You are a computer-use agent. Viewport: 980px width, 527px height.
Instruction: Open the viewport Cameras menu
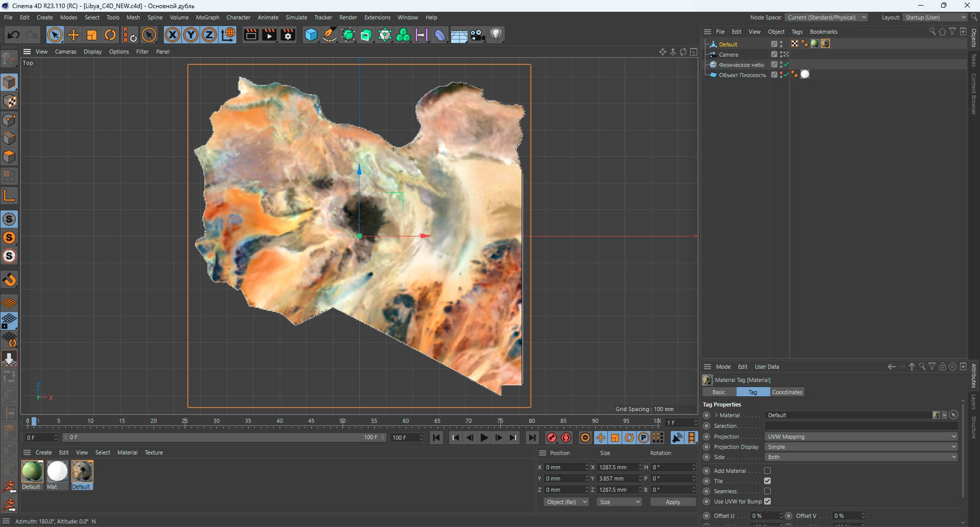coord(65,52)
